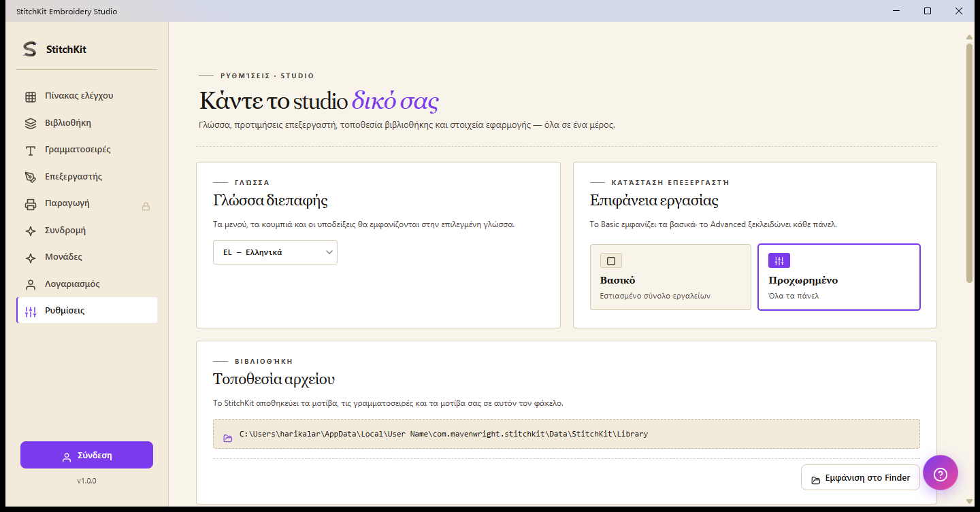Open Επεξεργαστής pen icon
Screen dimensions: 980x512
pos(31,177)
